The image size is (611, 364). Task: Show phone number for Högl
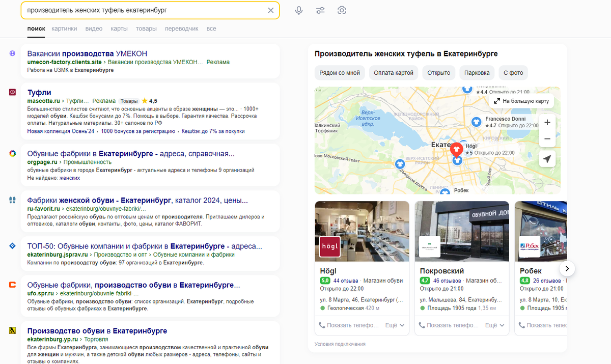349,325
